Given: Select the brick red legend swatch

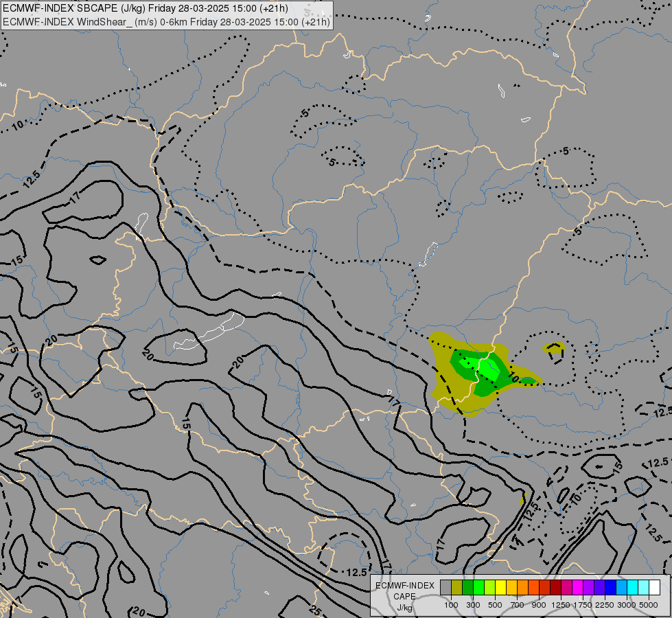Looking at the screenshot, I should pos(545,588).
